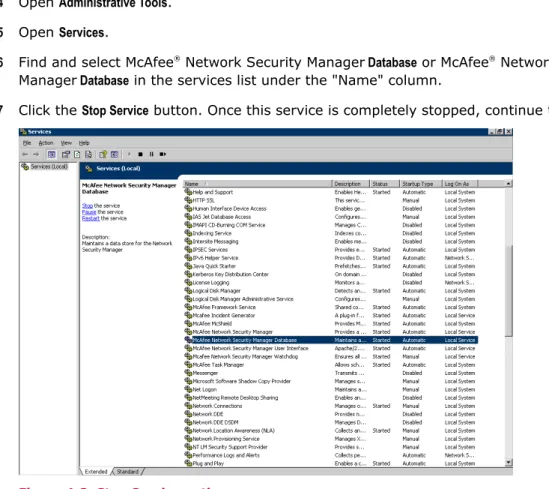Image resolution: width=549 pixels, height=489 pixels.
Task: Open the View menu
Action: (66, 143)
